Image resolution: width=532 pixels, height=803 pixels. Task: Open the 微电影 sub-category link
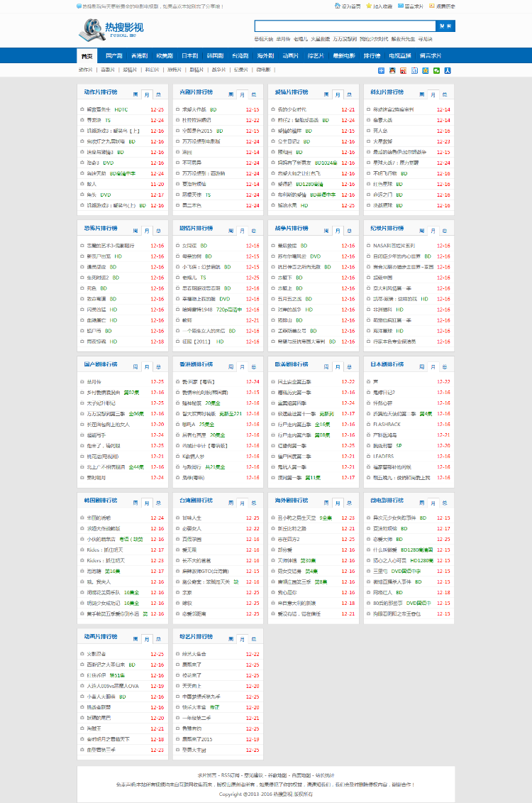[263, 70]
